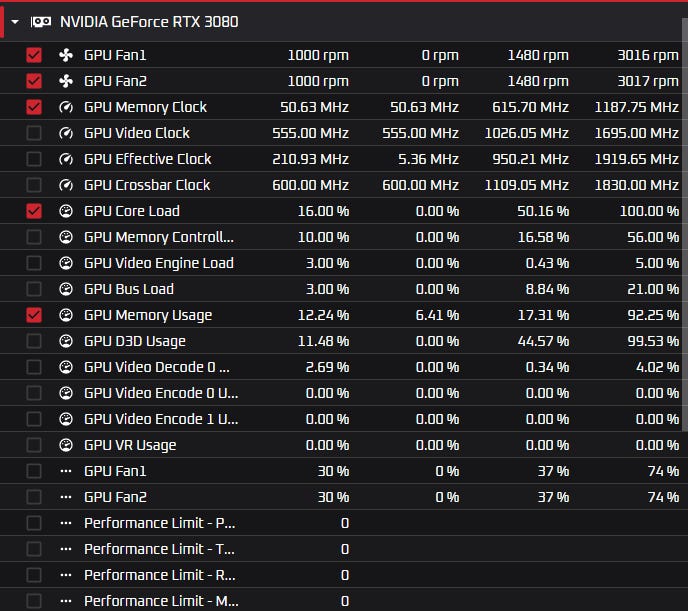Click the 99.53 % D3D usage maximum

pos(653,341)
